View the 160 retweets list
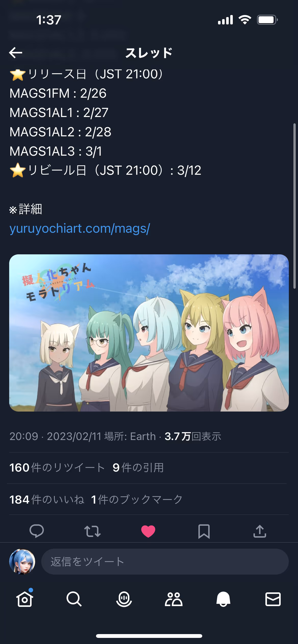This screenshot has width=298, height=644. click(57, 468)
